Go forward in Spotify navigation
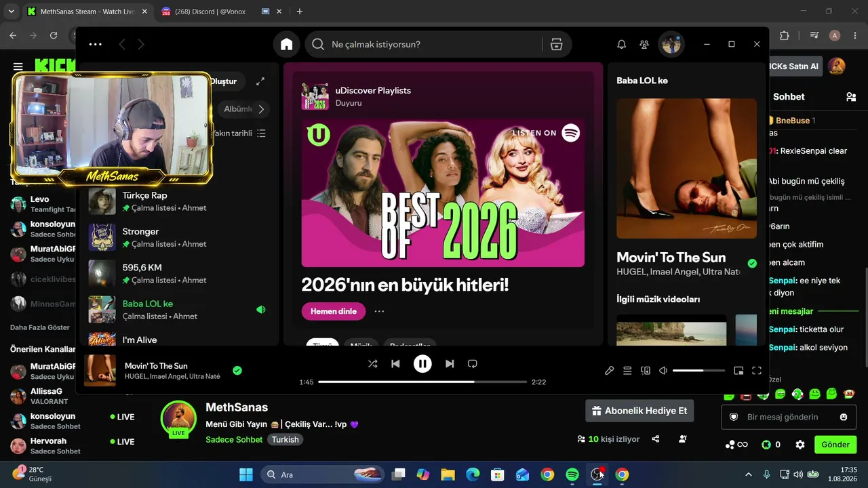Viewport: 868px width, 488px height. [x=141, y=44]
